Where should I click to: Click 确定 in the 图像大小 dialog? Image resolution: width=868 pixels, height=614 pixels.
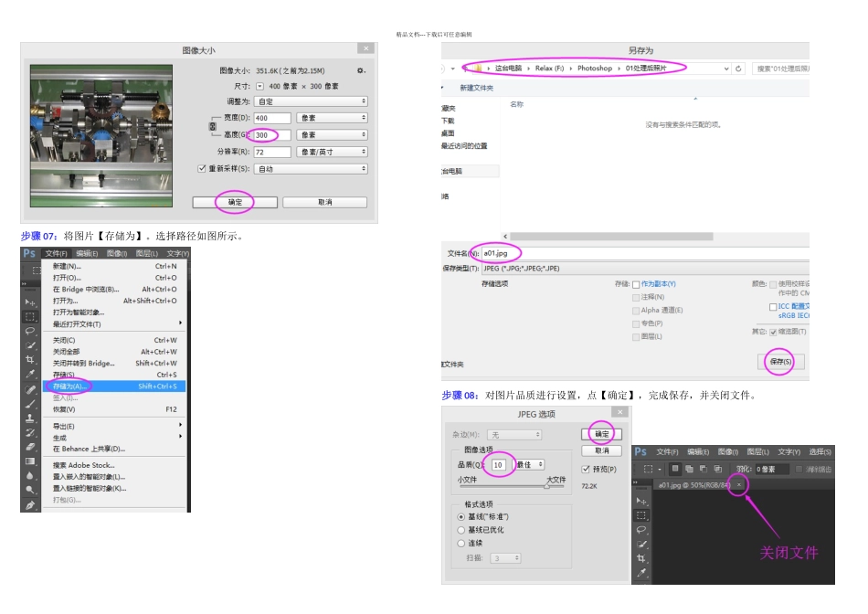pos(235,202)
